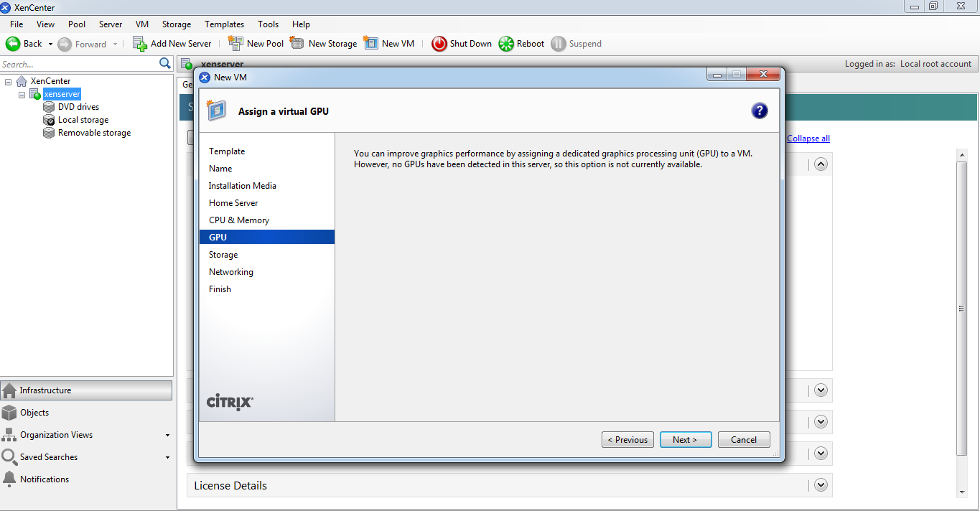
Task: Expand Organization Views dropdown arrow
Action: (167, 436)
